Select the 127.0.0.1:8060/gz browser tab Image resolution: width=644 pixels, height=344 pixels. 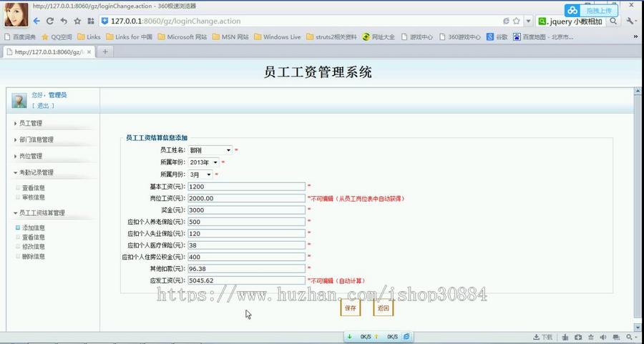point(49,51)
